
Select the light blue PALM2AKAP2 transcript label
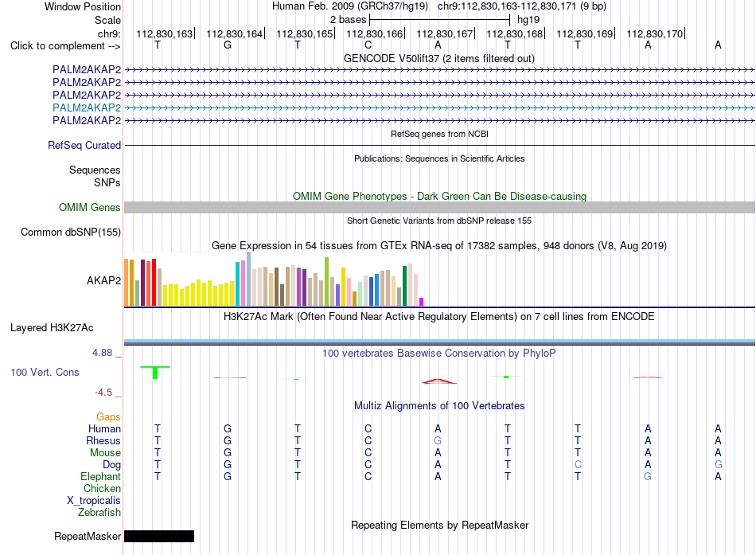87,107
